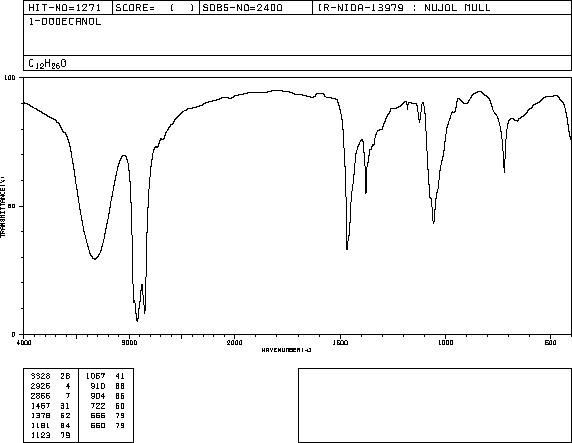
Task: Click the 1-DODECANOL compound name
Action: (65, 22)
